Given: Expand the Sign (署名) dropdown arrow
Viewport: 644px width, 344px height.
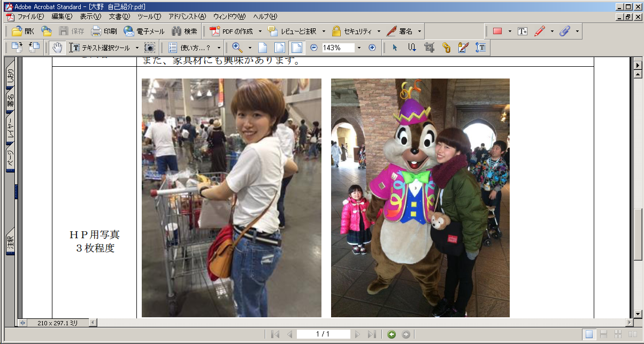Looking at the screenshot, I should 419,31.
